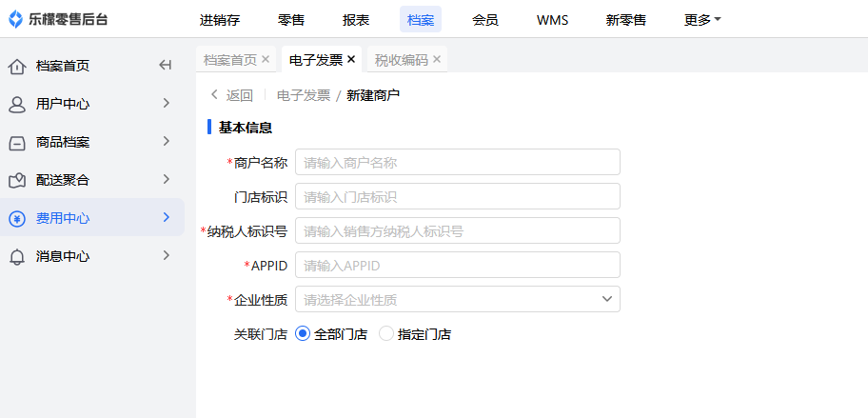Focus the 门店标识 input field

pos(457,196)
